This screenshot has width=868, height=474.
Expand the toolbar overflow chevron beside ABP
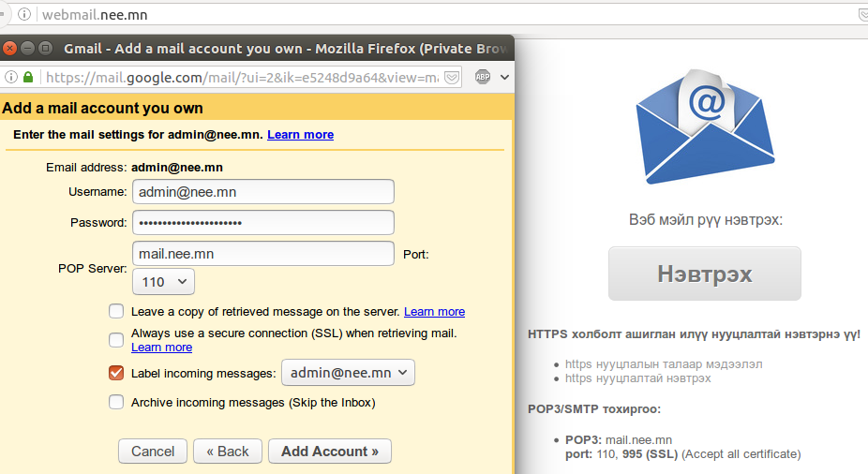(x=504, y=77)
